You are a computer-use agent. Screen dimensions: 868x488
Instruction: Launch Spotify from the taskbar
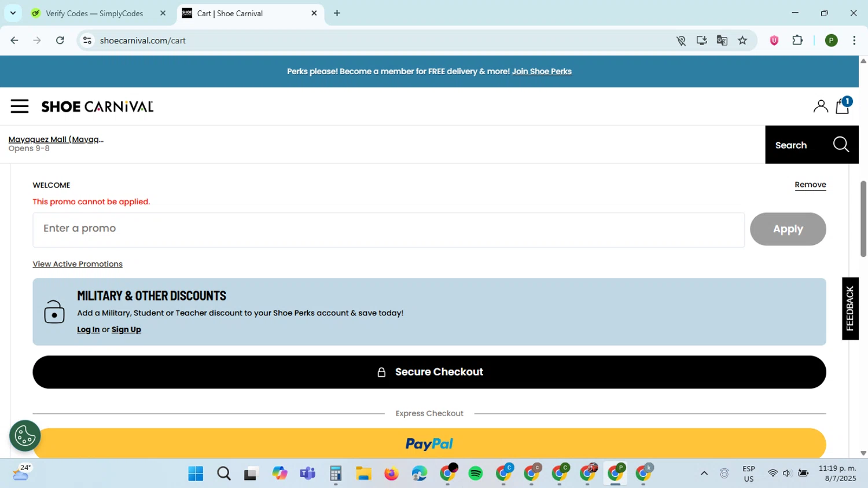pyautogui.click(x=476, y=474)
